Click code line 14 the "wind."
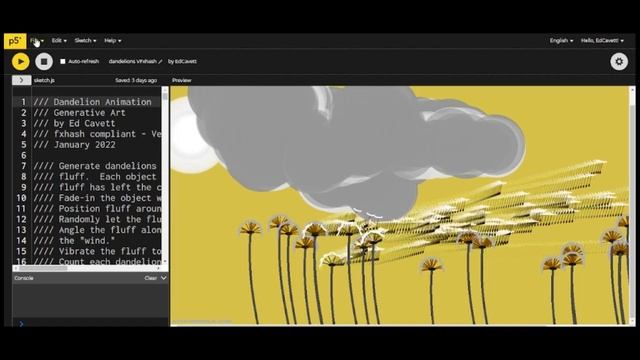The height and width of the screenshot is (360, 640). [74, 240]
